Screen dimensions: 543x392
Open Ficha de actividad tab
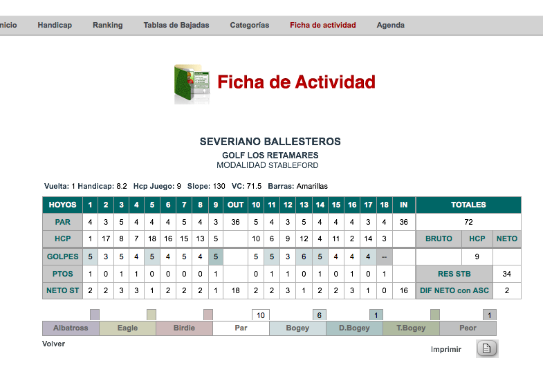[323, 25]
